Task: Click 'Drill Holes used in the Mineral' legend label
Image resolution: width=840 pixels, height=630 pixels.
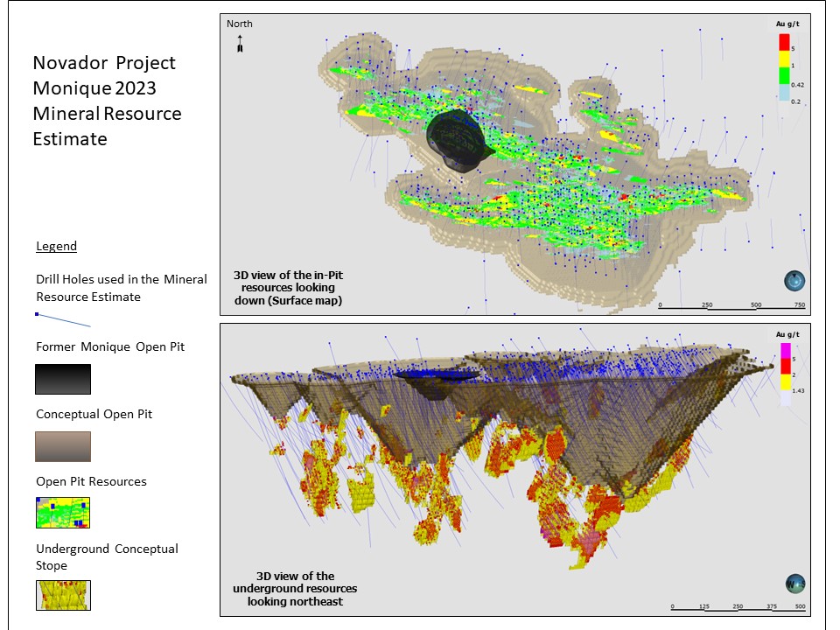Action: (x=121, y=279)
